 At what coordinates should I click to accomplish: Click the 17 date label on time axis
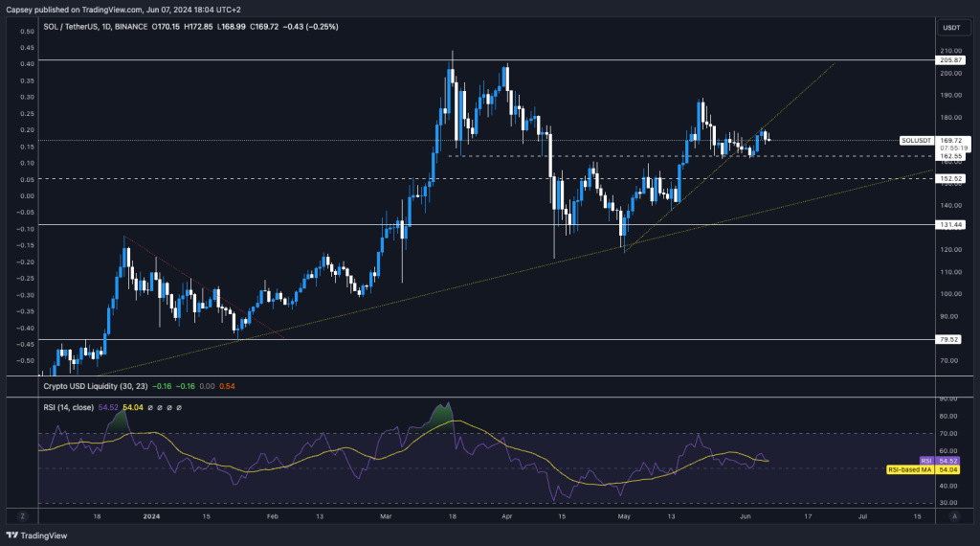click(x=808, y=516)
